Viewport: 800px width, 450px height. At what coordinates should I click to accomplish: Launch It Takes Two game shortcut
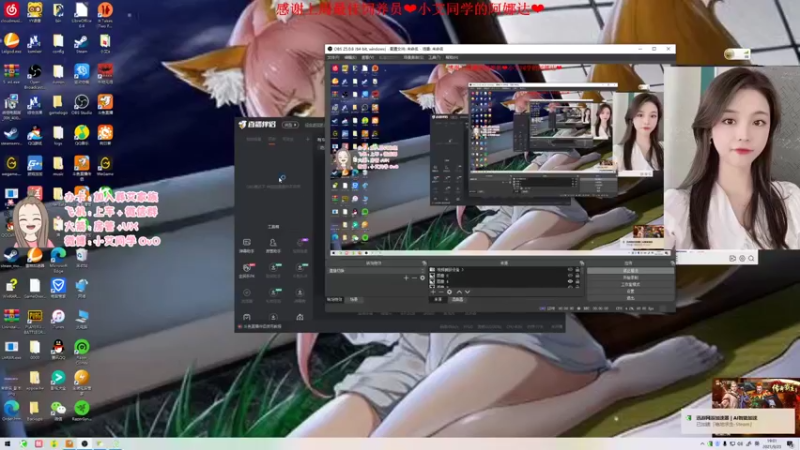105,12
